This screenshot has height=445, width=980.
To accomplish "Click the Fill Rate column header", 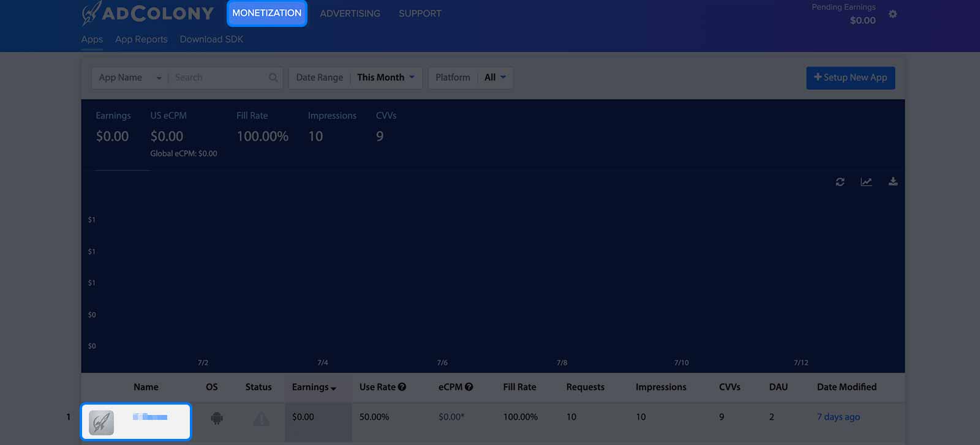I will tap(519, 387).
